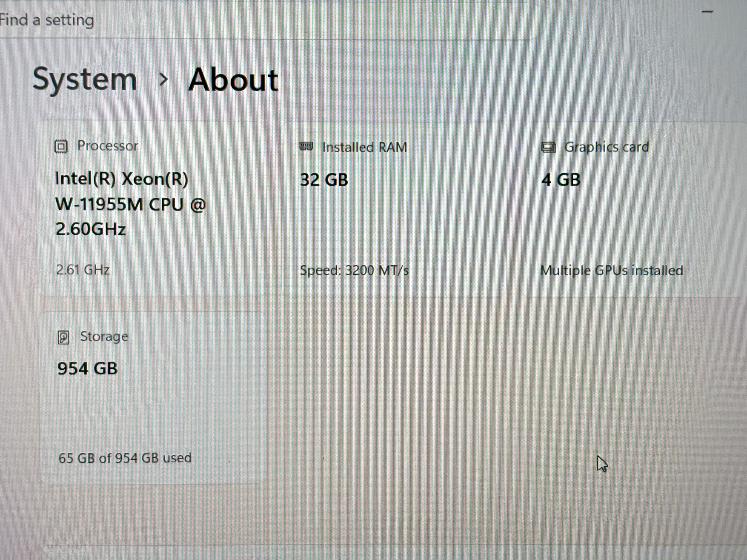The width and height of the screenshot is (747, 560).
Task: Go back to the System breadcrumb
Action: coord(85,80)
